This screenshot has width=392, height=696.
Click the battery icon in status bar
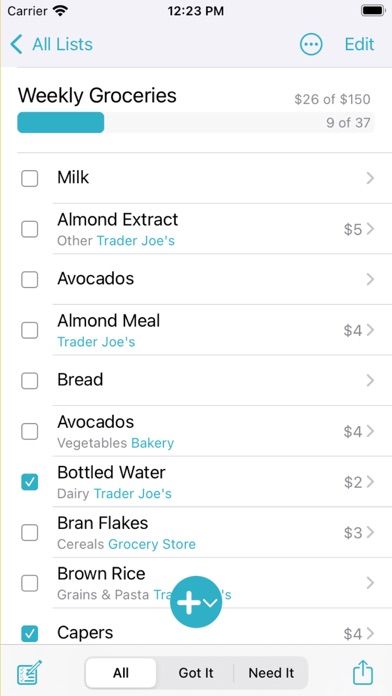[x=372, y=11]
